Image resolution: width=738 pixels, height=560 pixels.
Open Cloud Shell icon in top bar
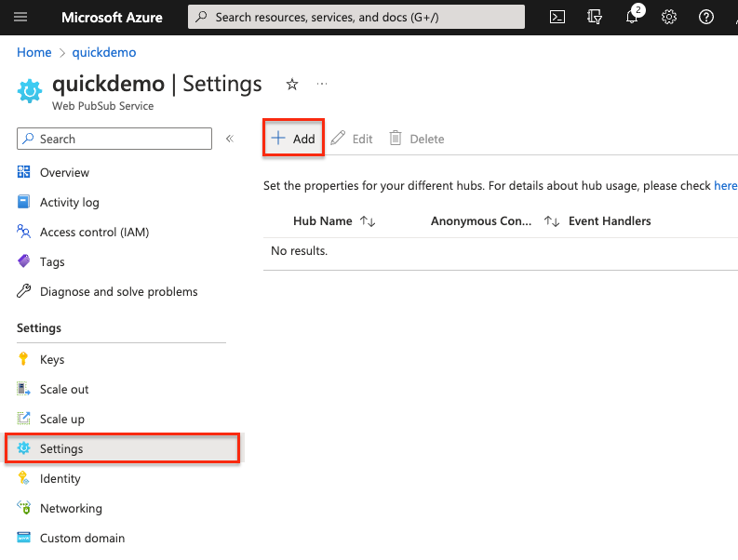[x=557, y=17]
